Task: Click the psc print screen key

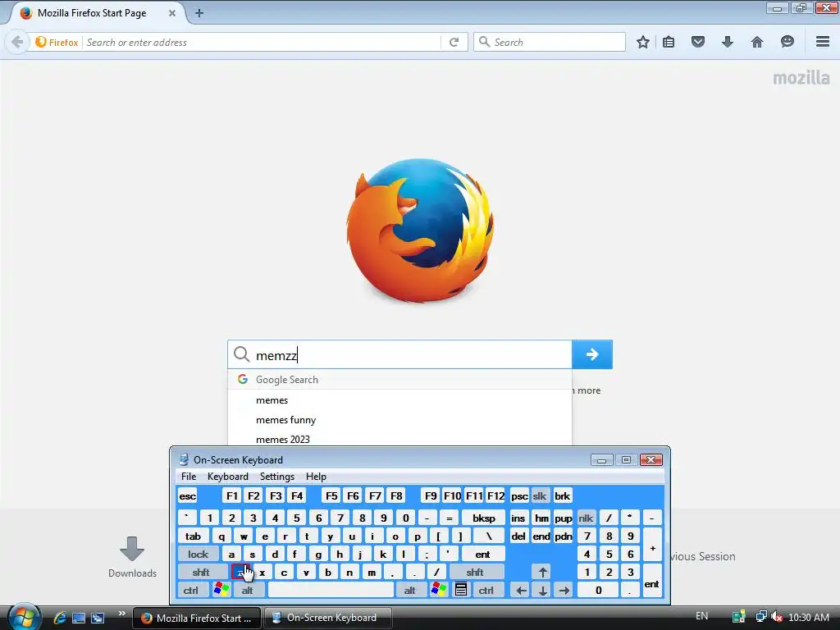Action: pyautogui.click(x=519, y=496)
